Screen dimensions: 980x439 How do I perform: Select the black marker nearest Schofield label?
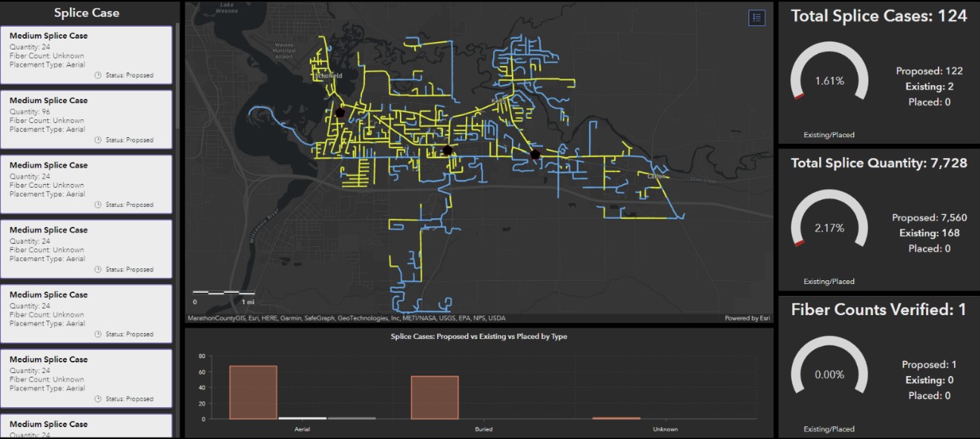(x=340, y=113)
